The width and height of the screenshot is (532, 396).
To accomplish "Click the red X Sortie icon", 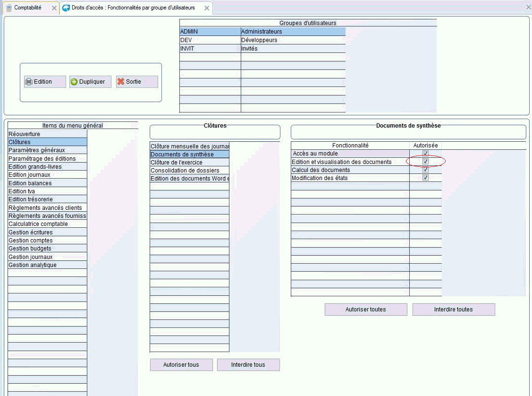I will pos(121,82).
